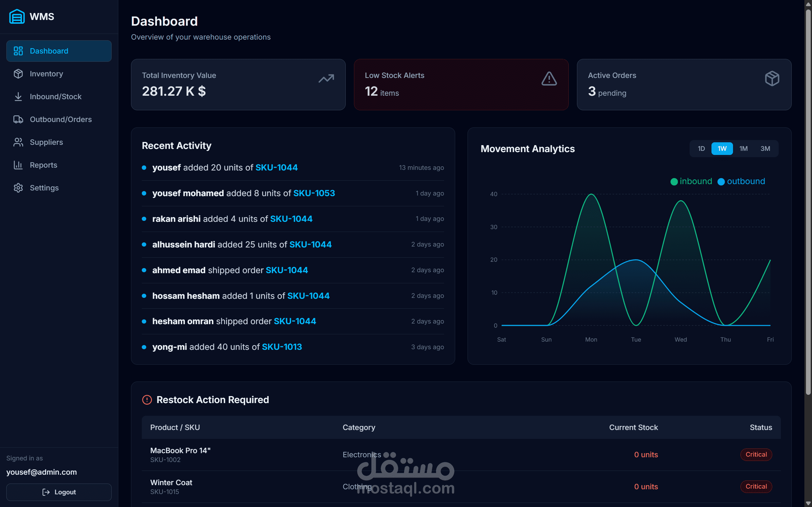Open the Inventory panel via box icon
The height and width of the screenshot is (507, 812).
tap(18, 74)
